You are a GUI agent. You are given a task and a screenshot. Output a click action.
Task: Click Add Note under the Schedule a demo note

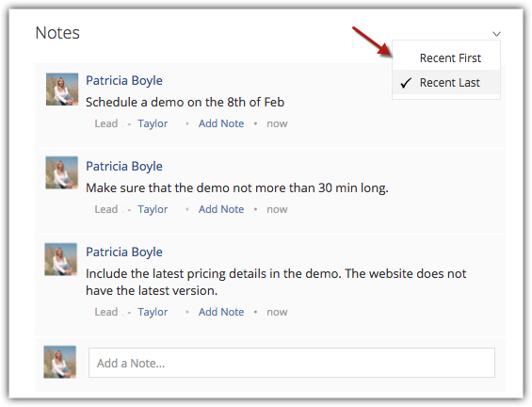pos(221,123)
